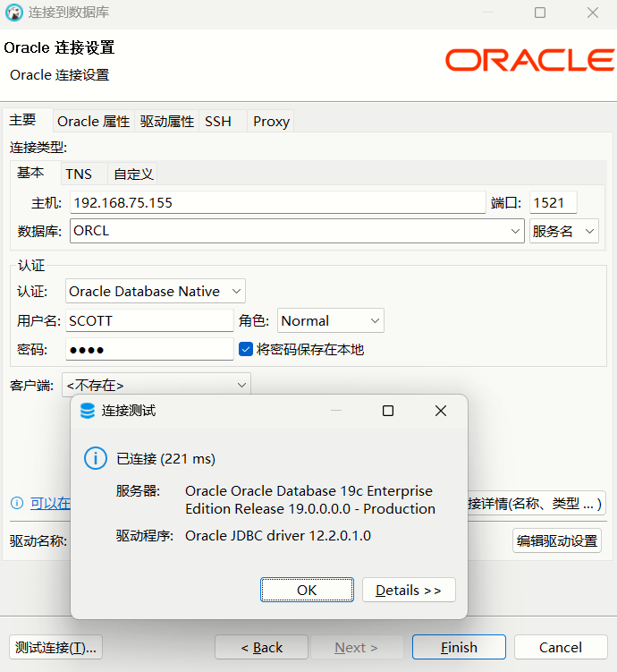Click the 主机 field with 192.168.75.155
This screenshot has width=617, height=672.
(x=277, y=202)
